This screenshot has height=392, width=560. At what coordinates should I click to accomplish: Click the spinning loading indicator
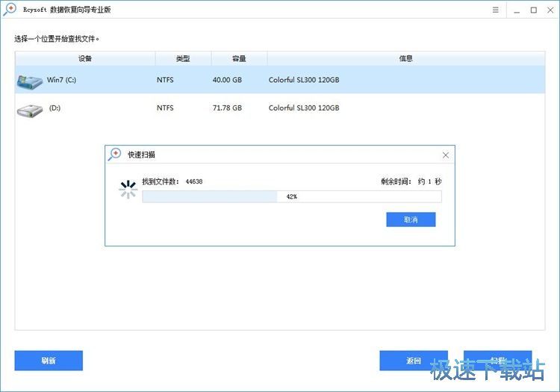coord(128,189)
